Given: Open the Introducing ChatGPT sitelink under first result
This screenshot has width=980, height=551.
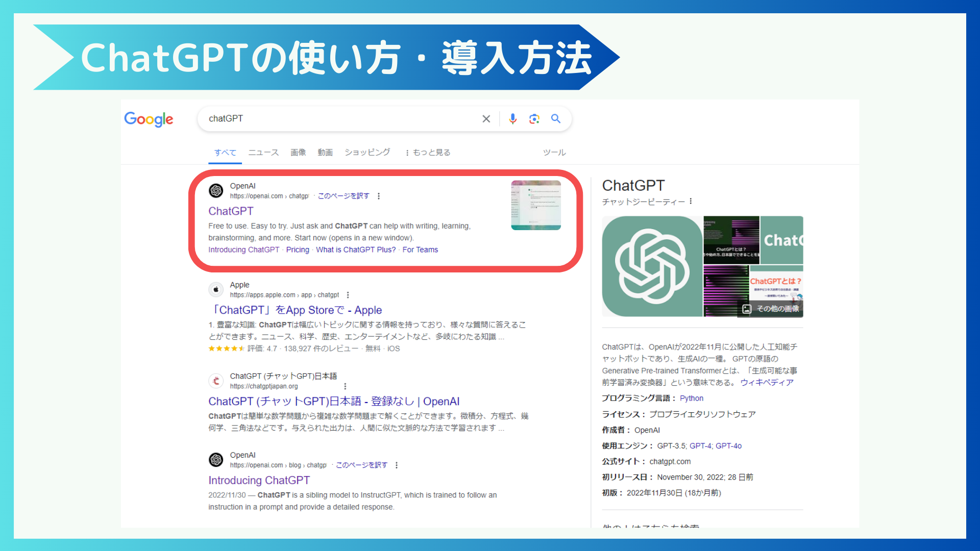Looking at the screenshot, I should pyautogui.click(x=244, y=250).
